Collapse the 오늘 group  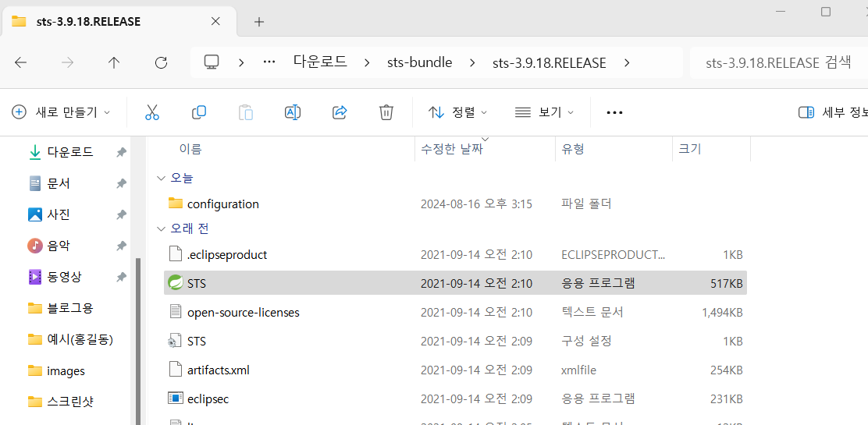click(x=161, y=178)
